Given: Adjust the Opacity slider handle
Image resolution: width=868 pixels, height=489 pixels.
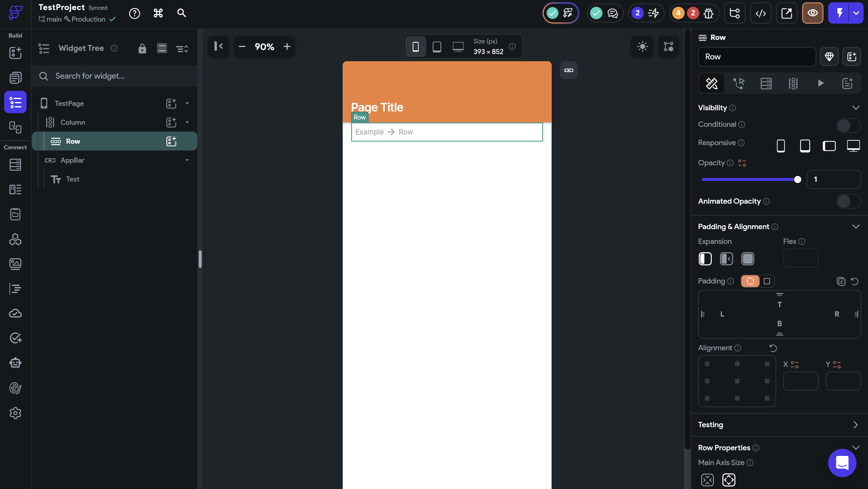Looking at the screenshot, I should point(797,179).
